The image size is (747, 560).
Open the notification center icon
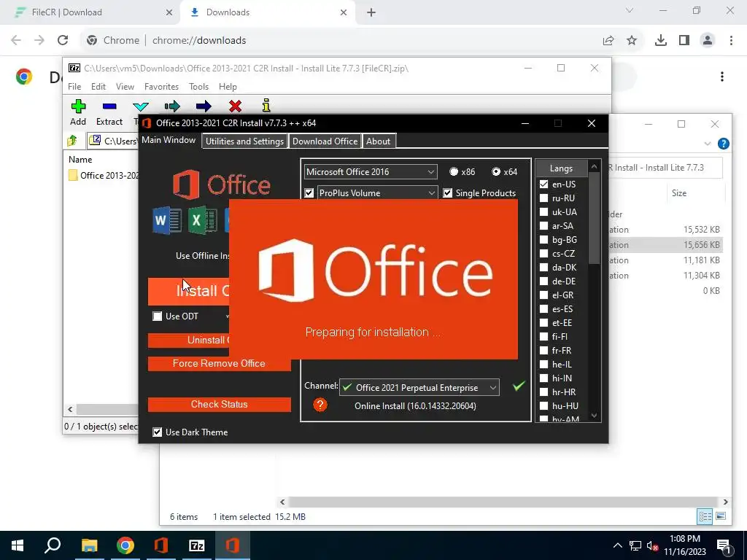point(724,545)
